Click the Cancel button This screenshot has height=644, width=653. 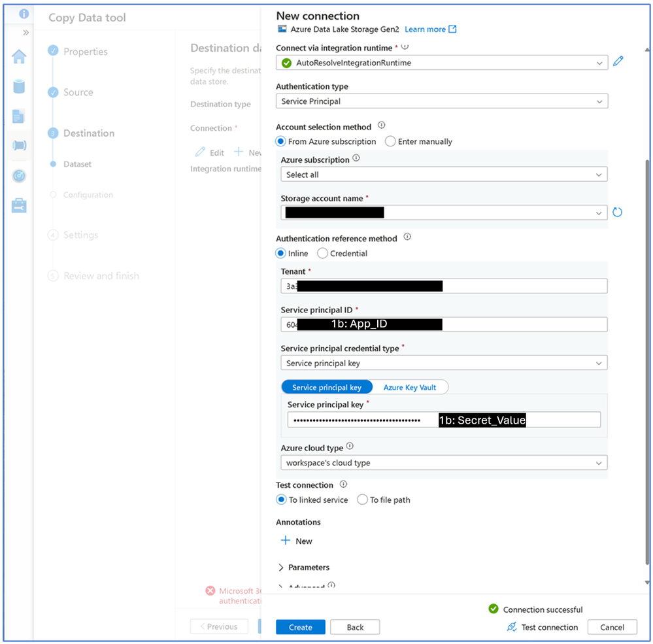click(612, 627)
